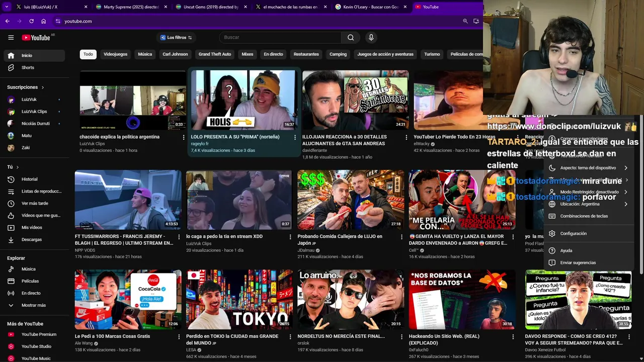Viewport: 644px width, 362px height.
Task: Close the Kevin O'Leary Google tab
Action: click(405, 7)
